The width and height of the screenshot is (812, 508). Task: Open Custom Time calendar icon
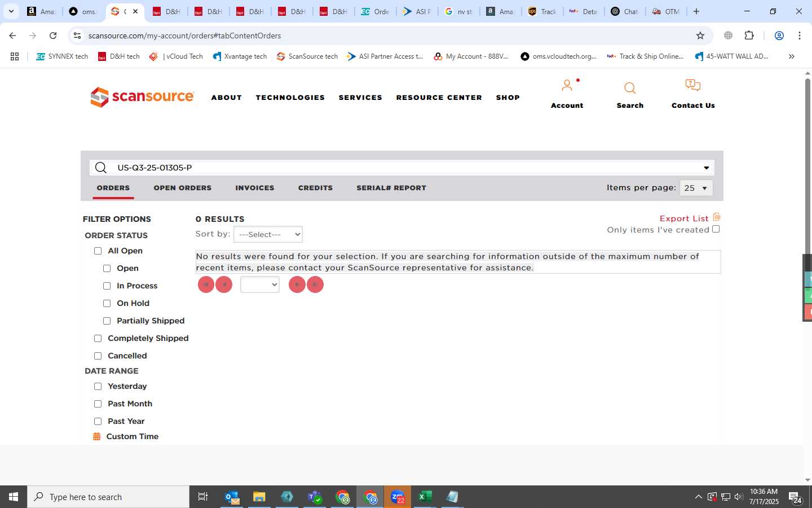96,436
